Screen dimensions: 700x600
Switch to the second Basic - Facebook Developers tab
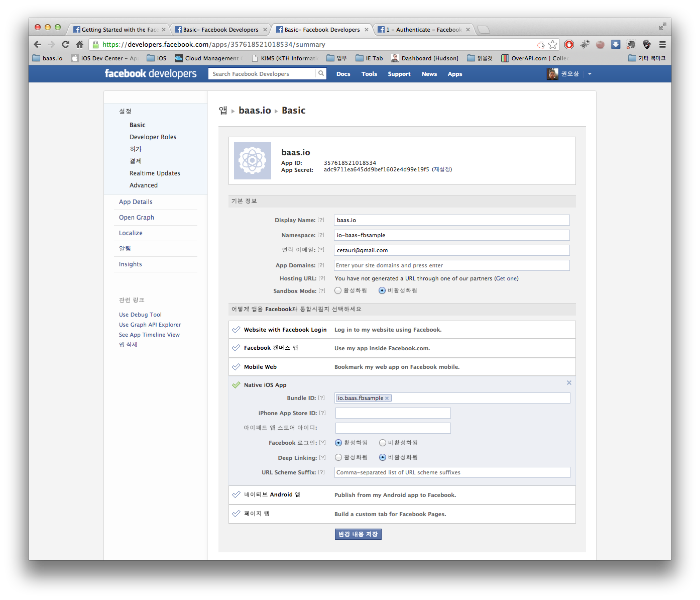(321, 30)
